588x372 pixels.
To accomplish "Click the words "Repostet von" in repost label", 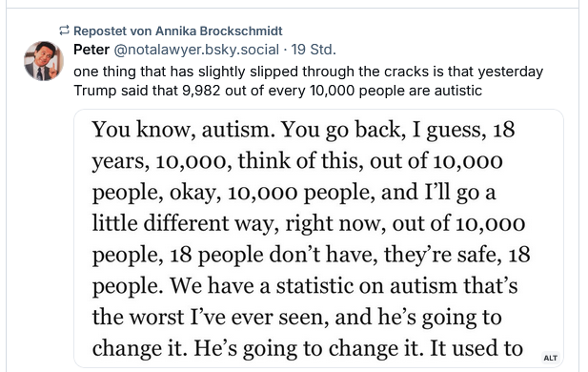I will [x=112, y=31].
